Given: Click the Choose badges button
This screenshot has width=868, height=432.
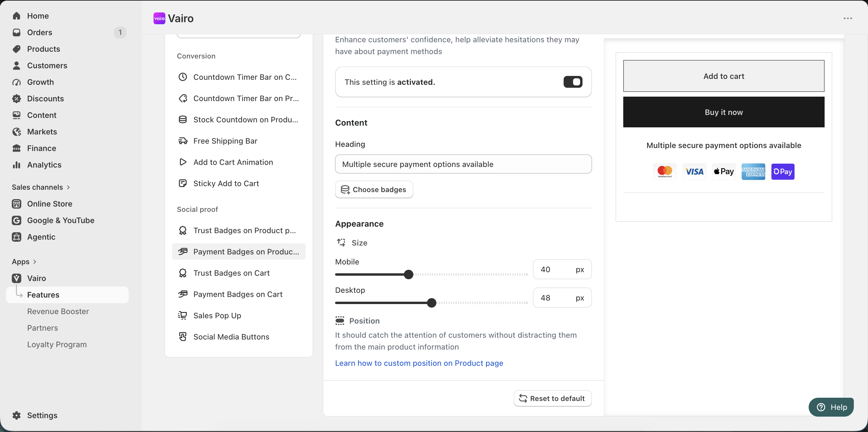Looking at the screenshot, I should click(374, 189).
